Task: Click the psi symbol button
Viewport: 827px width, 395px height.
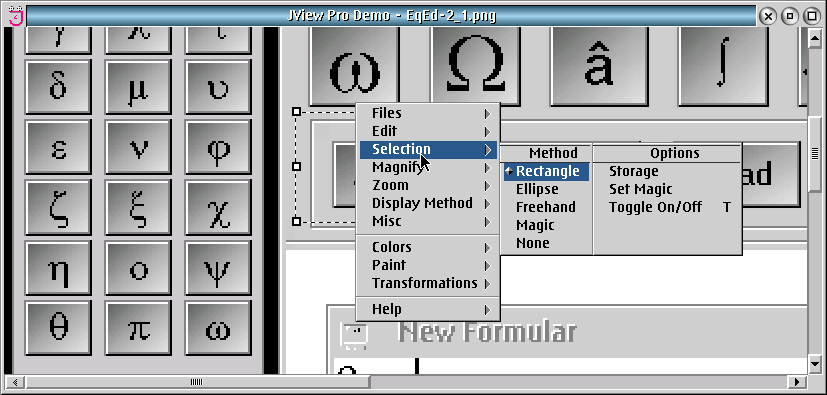Action: [218, 267]
